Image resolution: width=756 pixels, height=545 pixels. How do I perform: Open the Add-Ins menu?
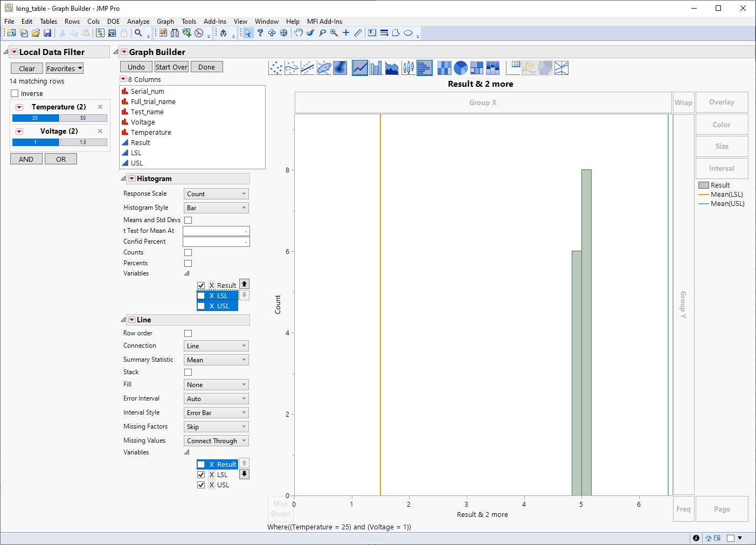214,22
